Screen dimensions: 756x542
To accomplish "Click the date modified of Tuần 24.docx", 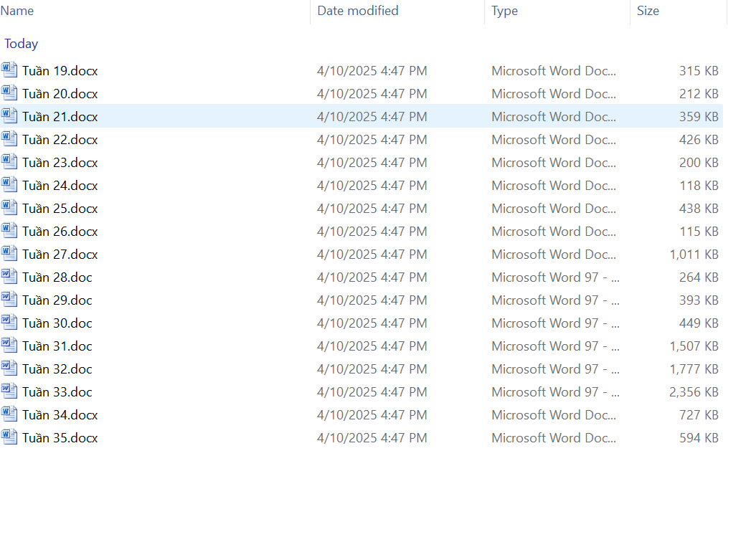I will (372, 186).
